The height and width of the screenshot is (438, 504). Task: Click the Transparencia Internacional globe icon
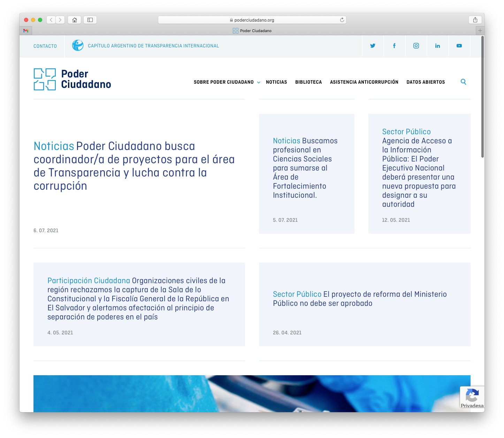pos(78,45)
